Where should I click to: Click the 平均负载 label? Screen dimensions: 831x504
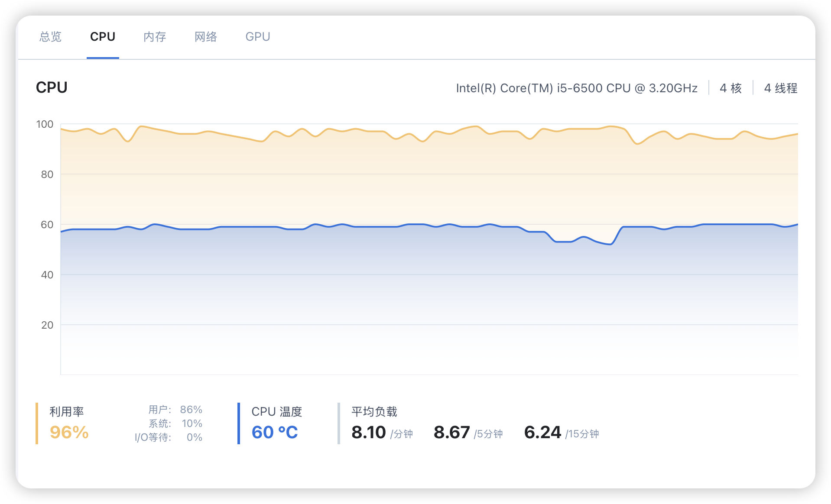pos(374,412)
